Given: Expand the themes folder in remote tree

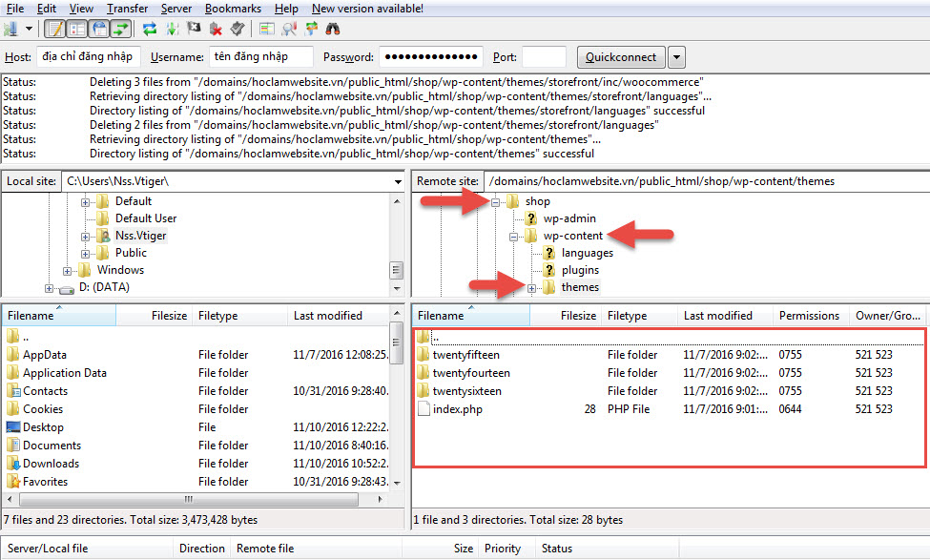Looking at the screenshot, I should click(x=531, y=287).
